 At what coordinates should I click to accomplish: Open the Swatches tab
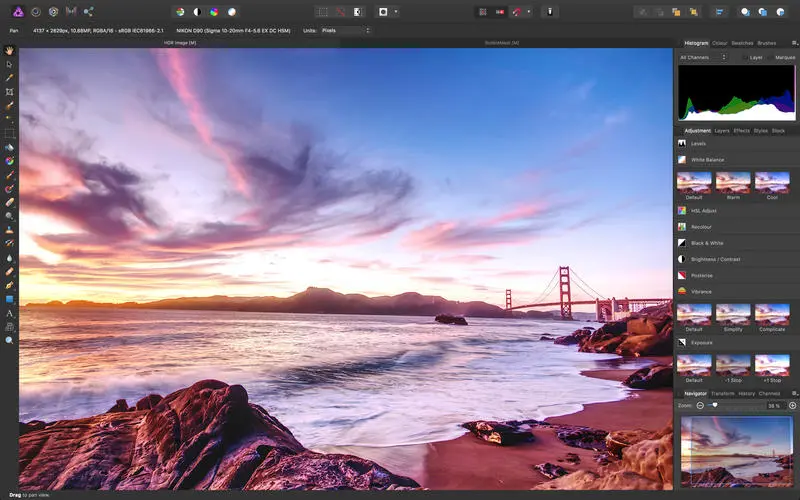click(x=742, y=43)
